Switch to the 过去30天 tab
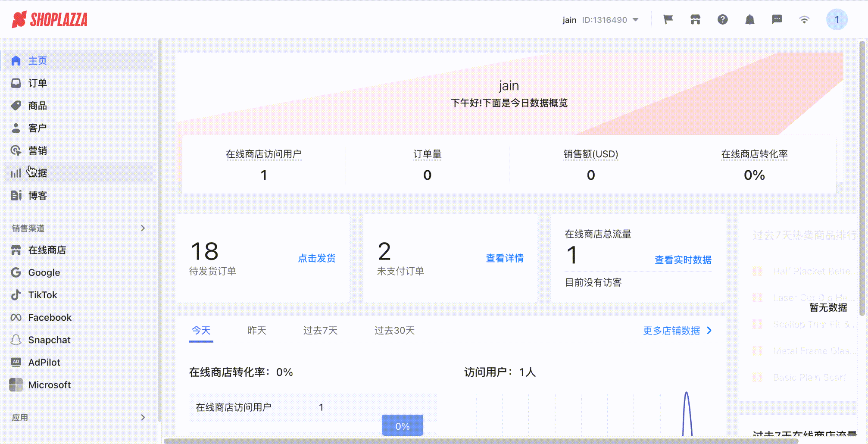The height and width of the screenshot is (444, 868). coord(394,330)
